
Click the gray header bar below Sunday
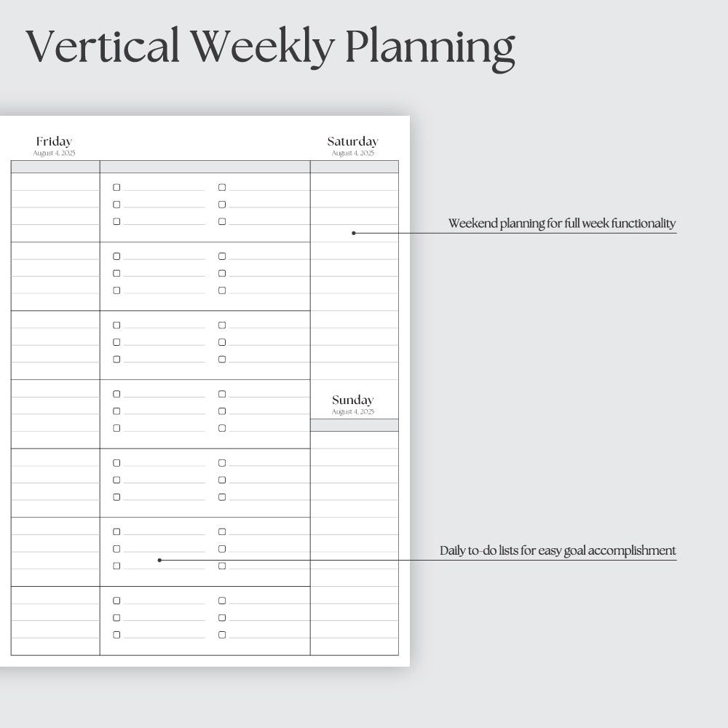pyautogui.click(x=355, y=425)
